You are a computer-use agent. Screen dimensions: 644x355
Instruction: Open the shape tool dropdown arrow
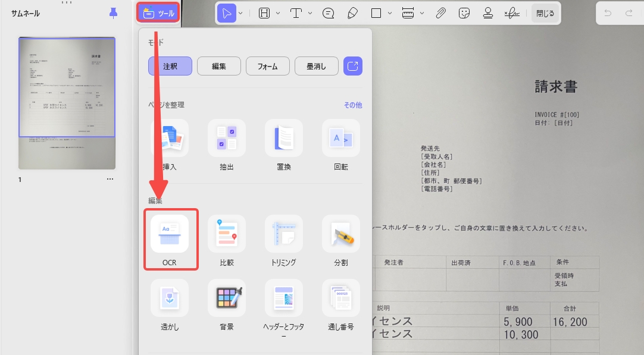(389, 13)
